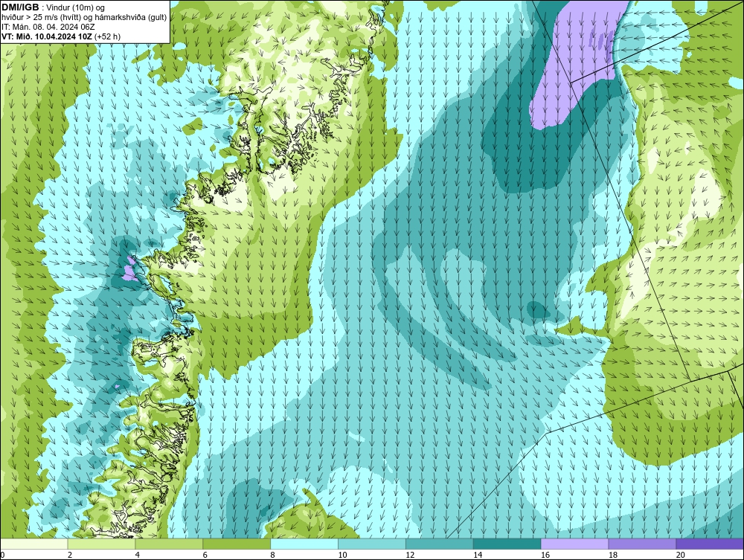The image size is (744, 560).
Task: Click the 4–6 m/s green legend swatch
Action: [169, 544]
